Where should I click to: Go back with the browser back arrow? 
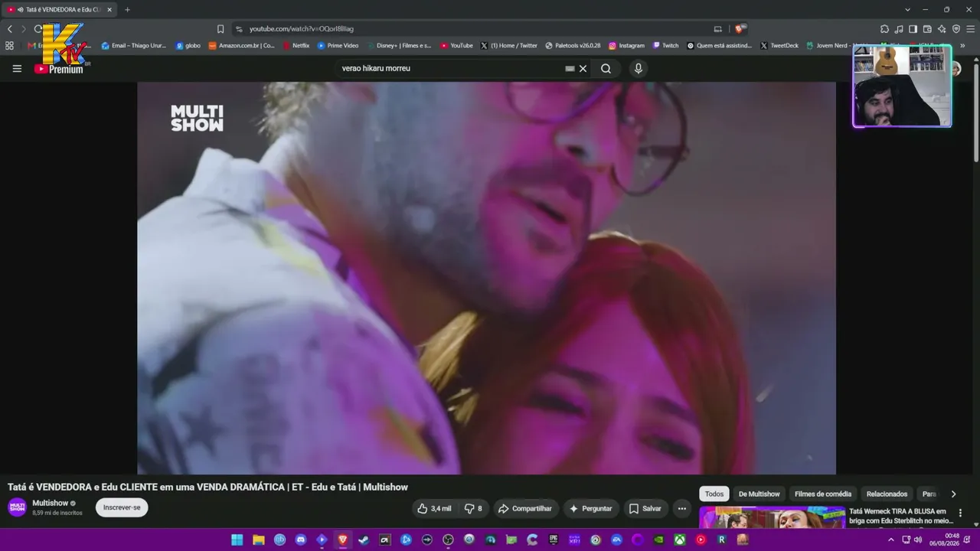click(10, 28)
